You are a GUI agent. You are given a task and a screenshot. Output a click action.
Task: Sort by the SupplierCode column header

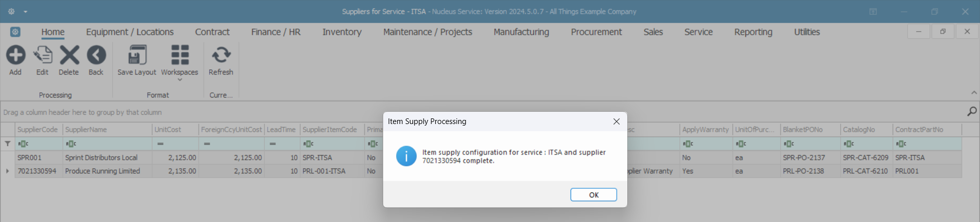[37, 130]
